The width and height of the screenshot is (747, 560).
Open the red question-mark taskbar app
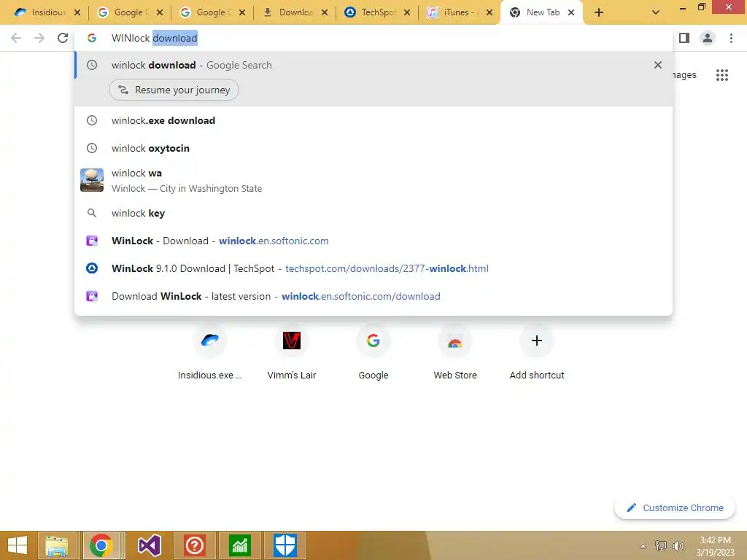(x=195, y=545)
